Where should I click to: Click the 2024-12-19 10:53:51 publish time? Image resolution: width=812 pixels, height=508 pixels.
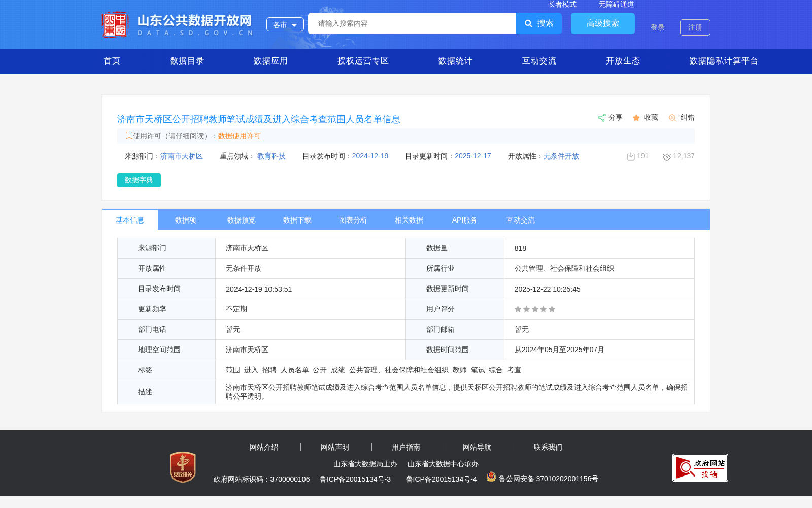[x=259, y=289]
